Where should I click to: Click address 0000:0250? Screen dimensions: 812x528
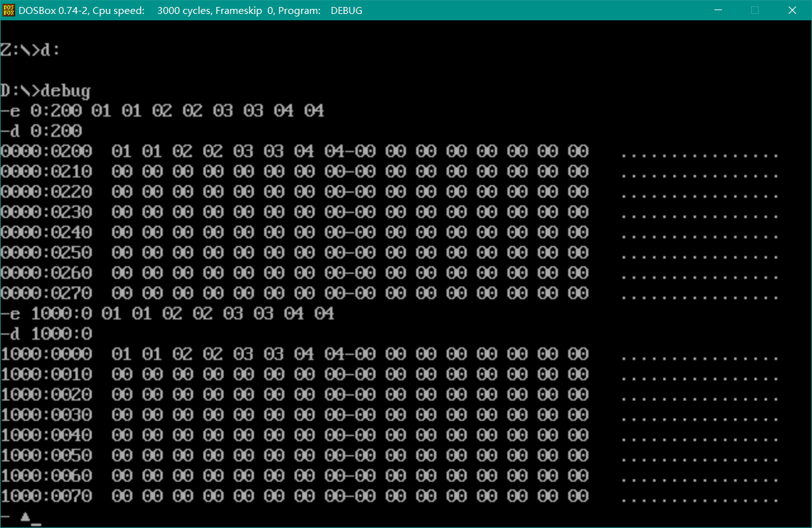pyautogui.click(x=46, y=253)
